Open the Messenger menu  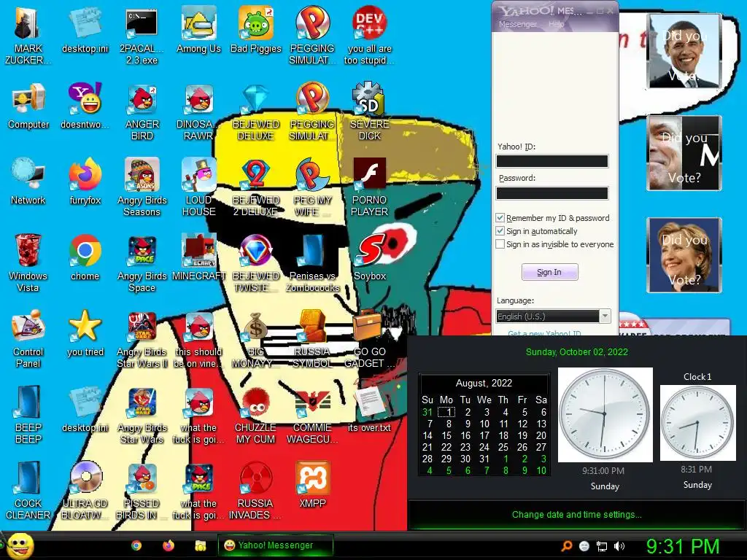coord(517,24)
